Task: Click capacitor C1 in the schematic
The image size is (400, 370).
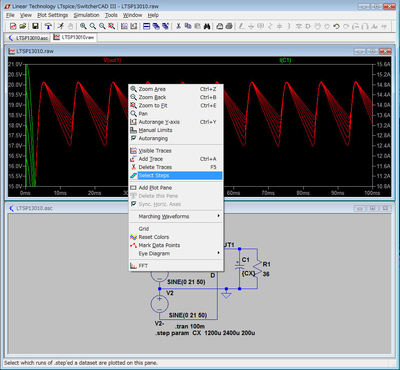Action: 240,267
